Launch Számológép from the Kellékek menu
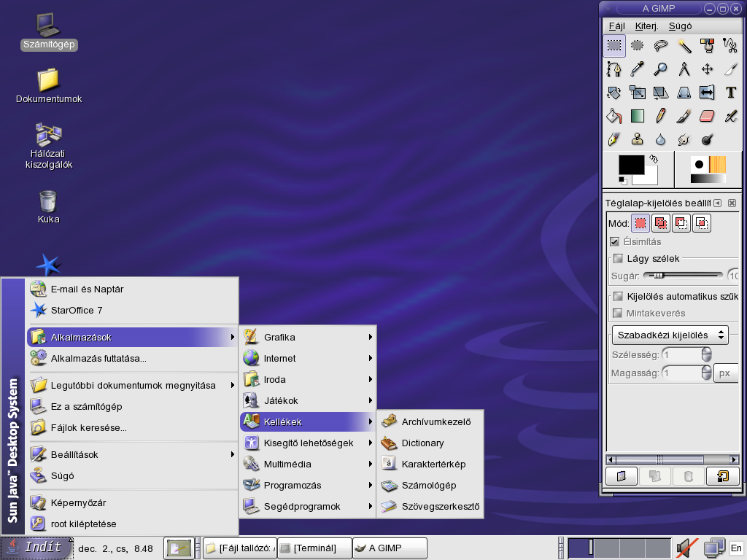 pos(430,485)
